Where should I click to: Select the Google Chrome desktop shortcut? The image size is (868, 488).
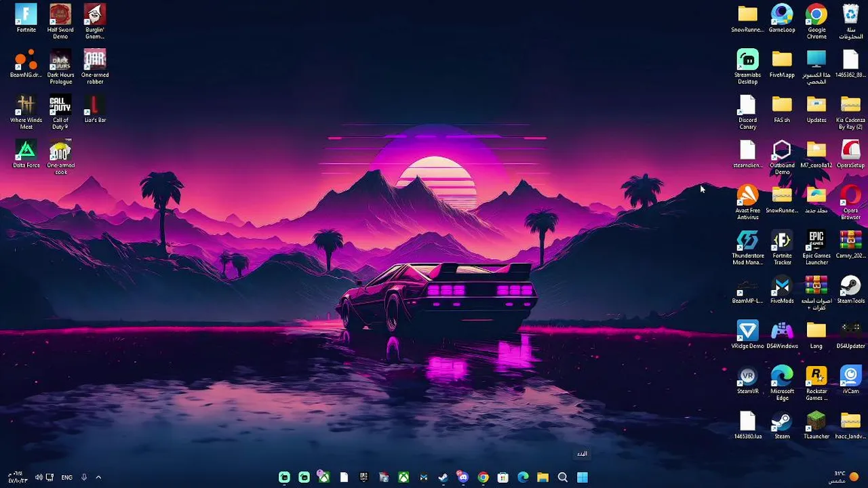(x=816, y=21)
